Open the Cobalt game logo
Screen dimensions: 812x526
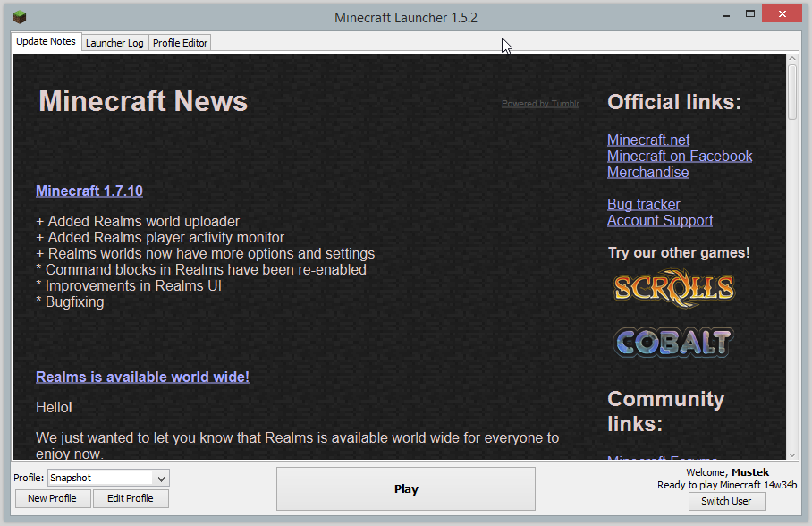673,343
